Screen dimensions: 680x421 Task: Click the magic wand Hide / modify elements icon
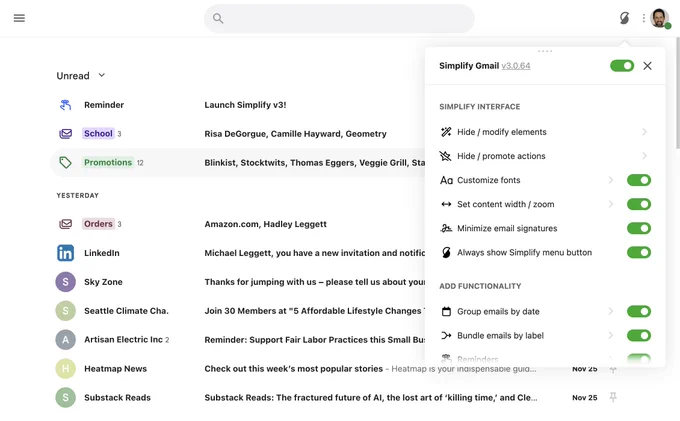[446, 132]
